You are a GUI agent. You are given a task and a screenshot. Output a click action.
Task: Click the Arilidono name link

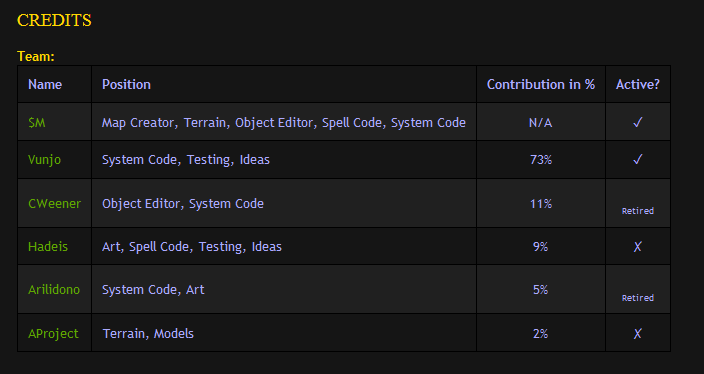click(54, 290)
